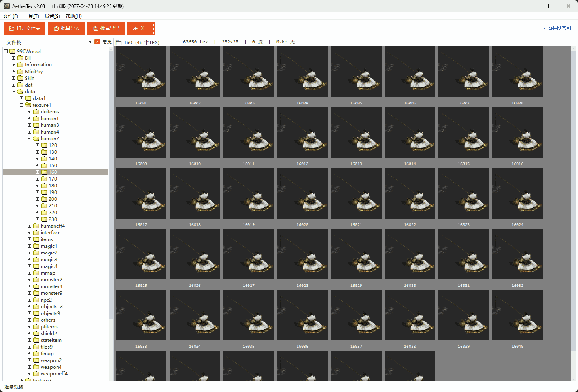Expand the Dll folder node
Screen dimensions: 578x392
pyautogui.click(x=14, y=58)
